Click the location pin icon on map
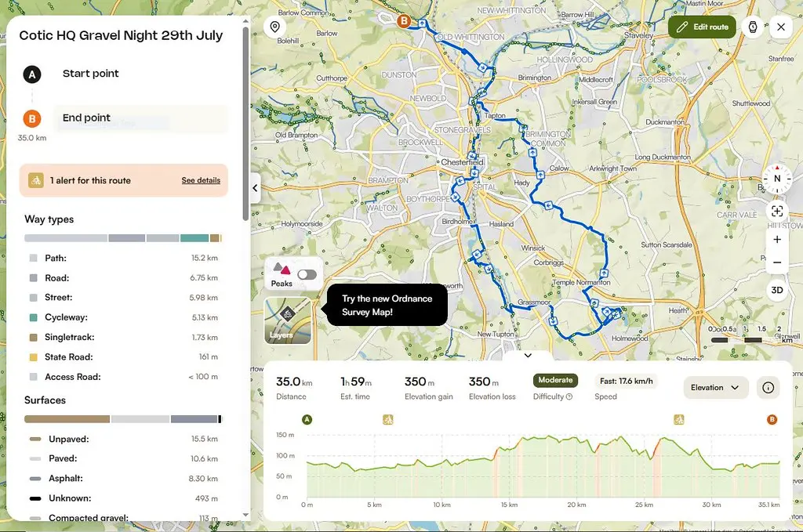The height and width of the screenshot is (532, 803). point(275,27)
